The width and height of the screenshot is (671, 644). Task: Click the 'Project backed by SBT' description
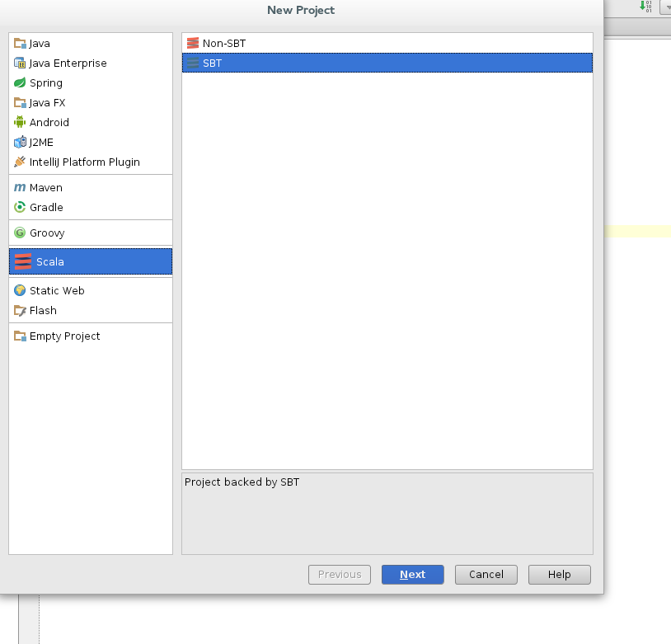coord(242,482)
